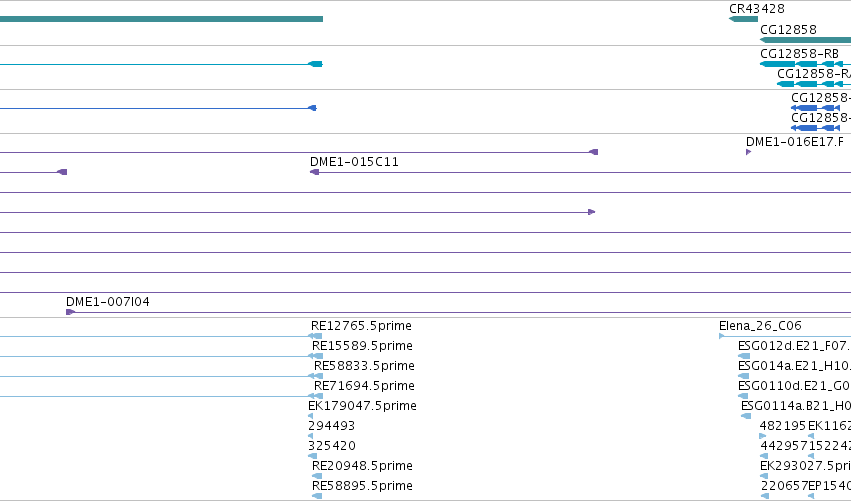Select the RE71694.5prime EST glyph
Screen dimensions: 851x501
point(315,396)
